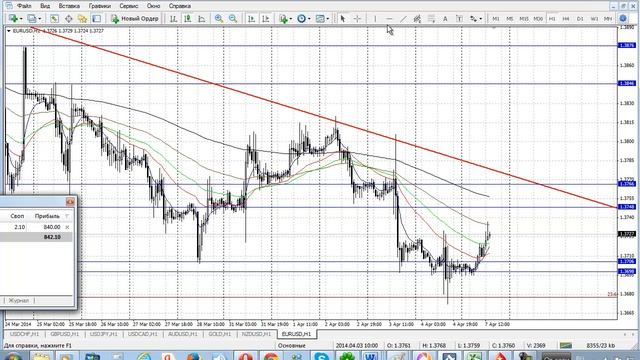Open Skype from the taskbar
Viewport: 640px width, 360px height.
(x=321, y=356)
